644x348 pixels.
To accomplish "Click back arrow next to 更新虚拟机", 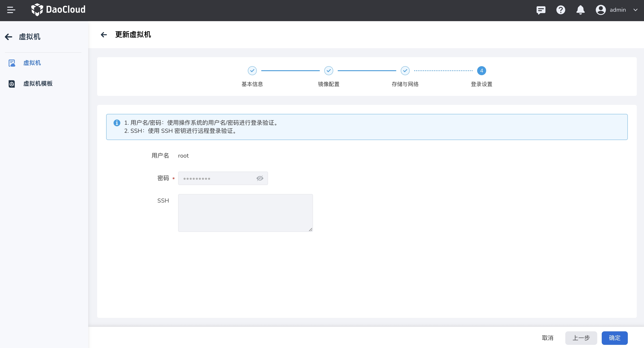I will (x=104, y=35).
